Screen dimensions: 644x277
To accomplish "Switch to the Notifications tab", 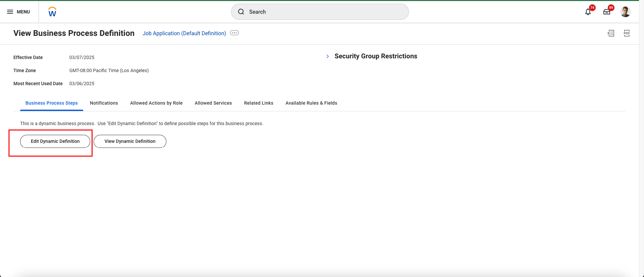I will (104, 103).
